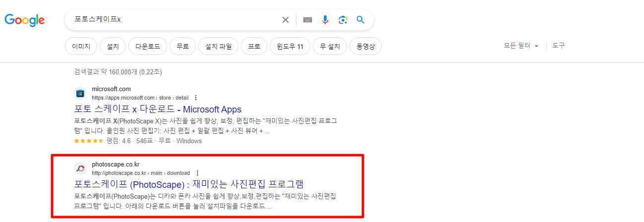Select the 이미지 filter chip
This screenshot has height=222, width=644.
point(81,47)
